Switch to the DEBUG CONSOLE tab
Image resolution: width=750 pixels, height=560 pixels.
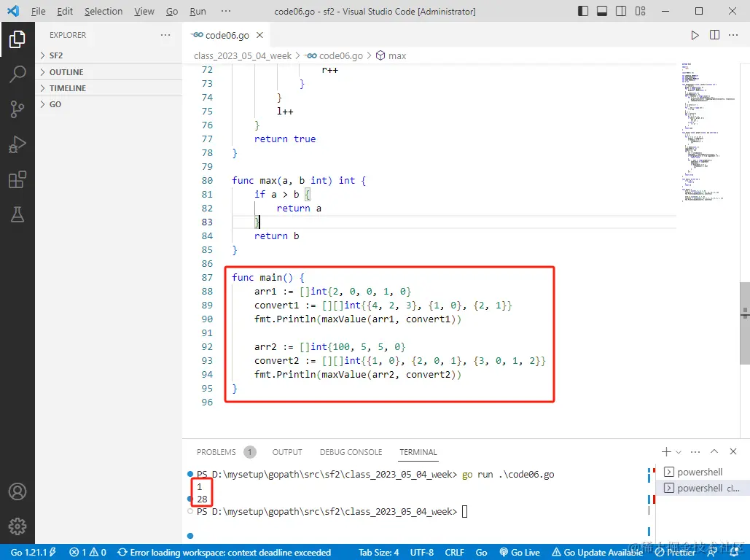pos(351,452)
